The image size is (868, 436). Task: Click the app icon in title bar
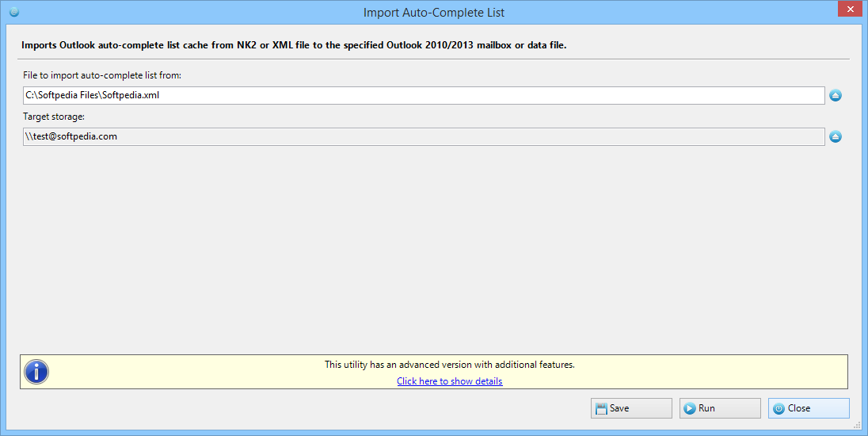pyautogui.click(x=14, y=12)
